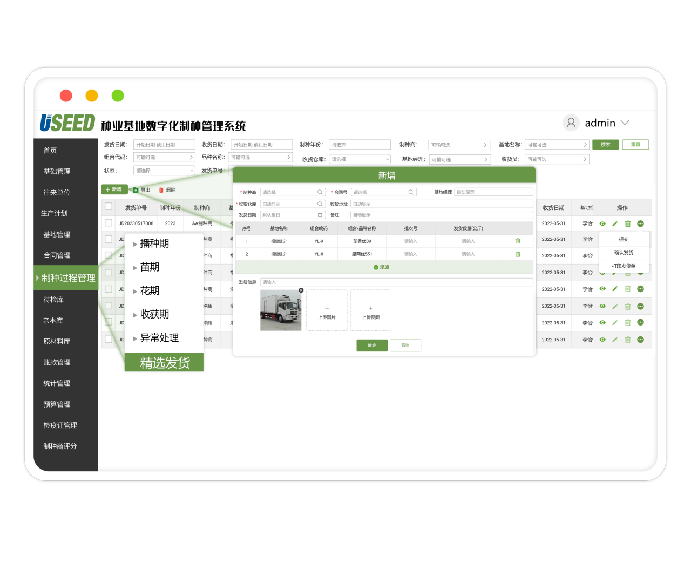Screen dimensions: 692x577
Task: Click the green more-actions icon in first row
Action: click(640, 223)
